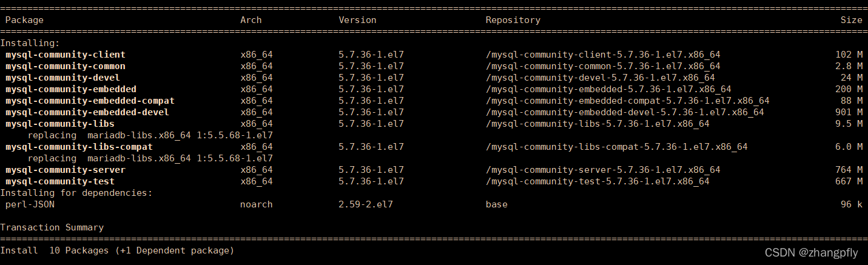The width and height of the screenshot is (868, 265).
Task: Click 'Installing for dependencies:' line
Action: pyautogui.click(x=76, y=193)
